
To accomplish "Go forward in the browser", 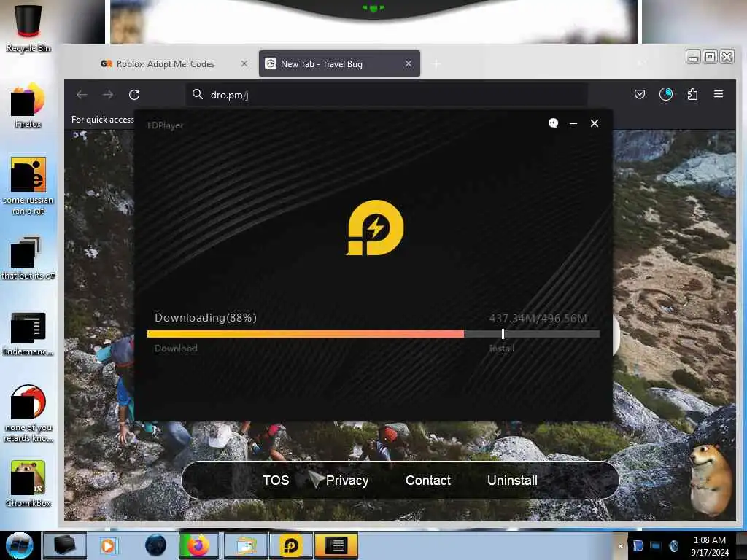I will tap(108, 95).
